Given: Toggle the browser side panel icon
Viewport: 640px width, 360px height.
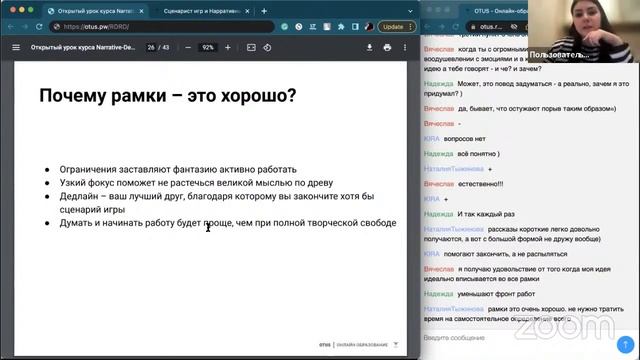Looking at the screenshot, I should [x=355, y=27].
